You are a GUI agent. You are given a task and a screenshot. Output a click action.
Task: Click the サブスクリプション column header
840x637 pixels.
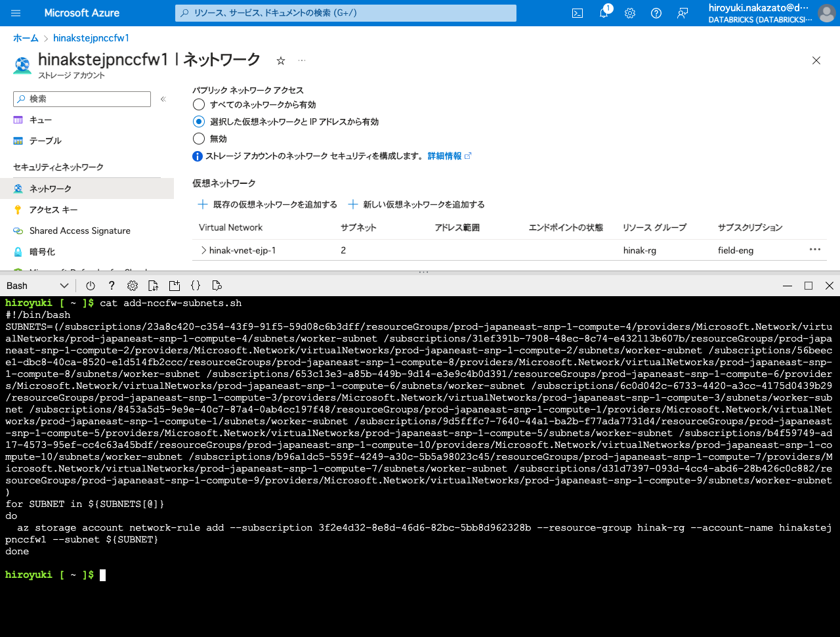pos(750,228)
